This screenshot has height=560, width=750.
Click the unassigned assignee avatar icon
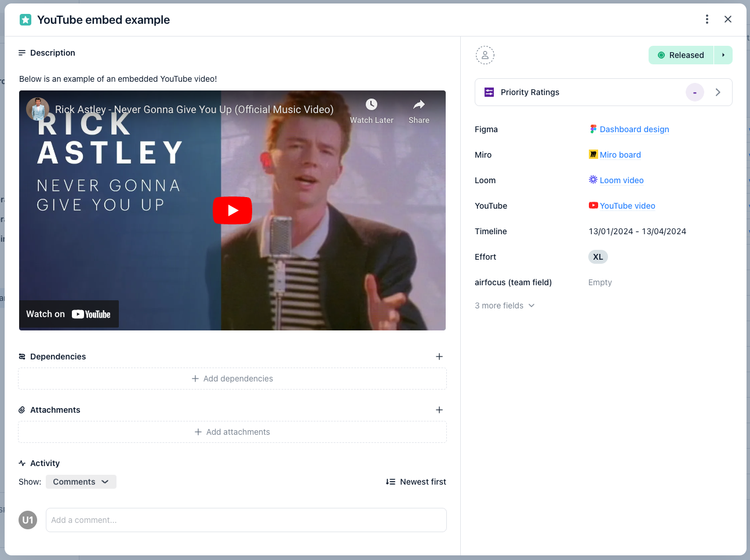(x=485, y=55)
